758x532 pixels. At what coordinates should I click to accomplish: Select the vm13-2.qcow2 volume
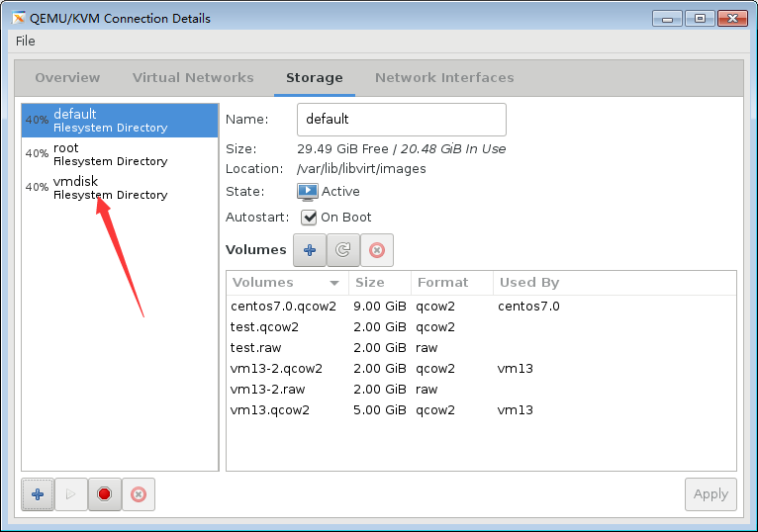point(481,369)
